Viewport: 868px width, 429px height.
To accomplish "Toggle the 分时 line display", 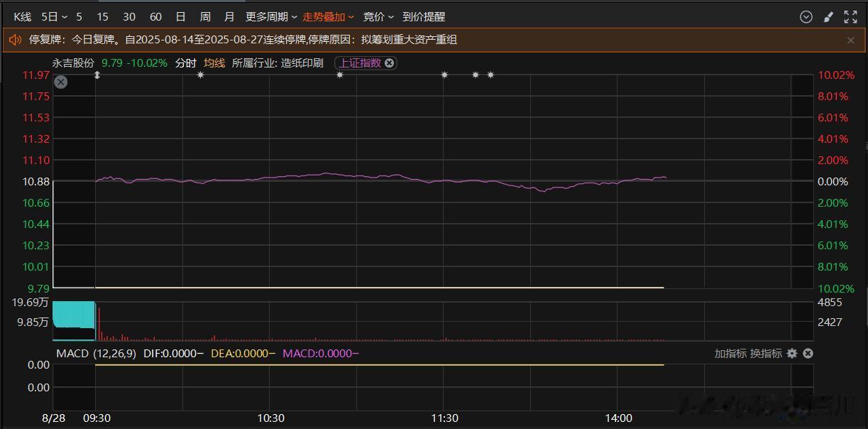I will (185, 63).
